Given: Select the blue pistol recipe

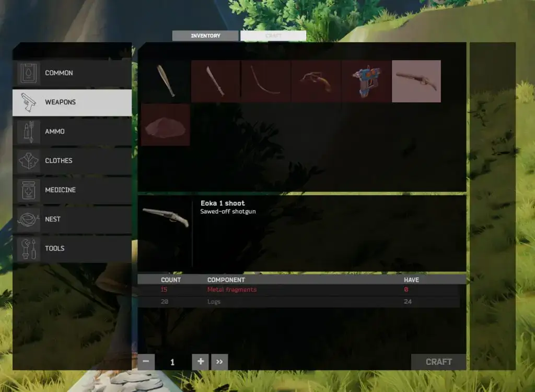Looking at the screenshot, I should coord(366,81).
